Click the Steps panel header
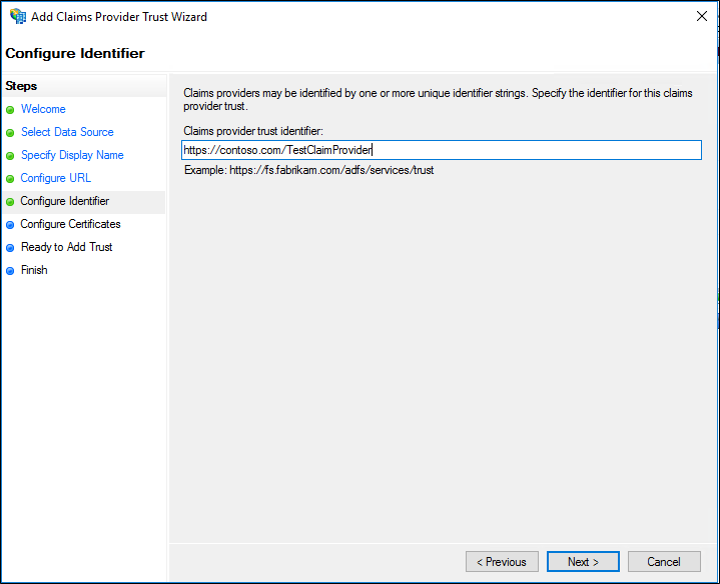720x584 pixels. coord(21,86)
